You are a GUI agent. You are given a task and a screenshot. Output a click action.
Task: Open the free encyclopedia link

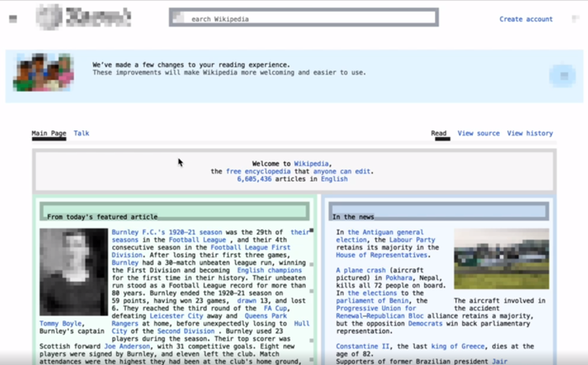coord(258,172)
